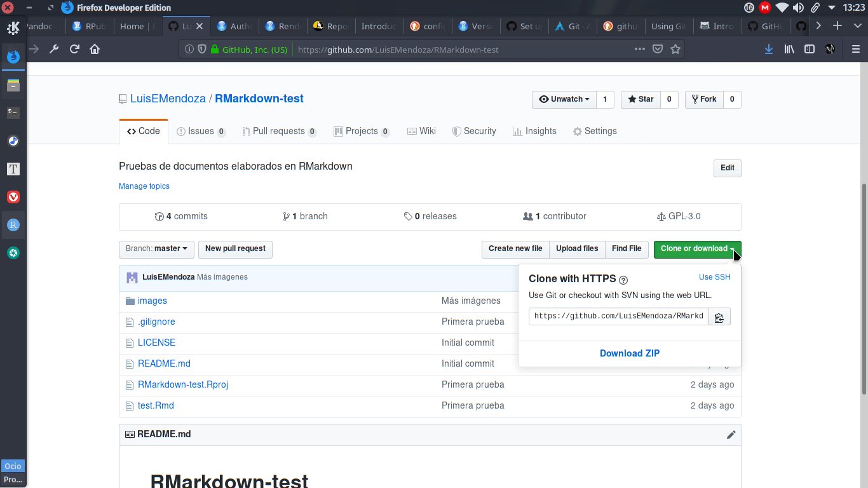Open repository Settings tab
868x488 pixels.
pyautogui.click(x=595, y=131)
